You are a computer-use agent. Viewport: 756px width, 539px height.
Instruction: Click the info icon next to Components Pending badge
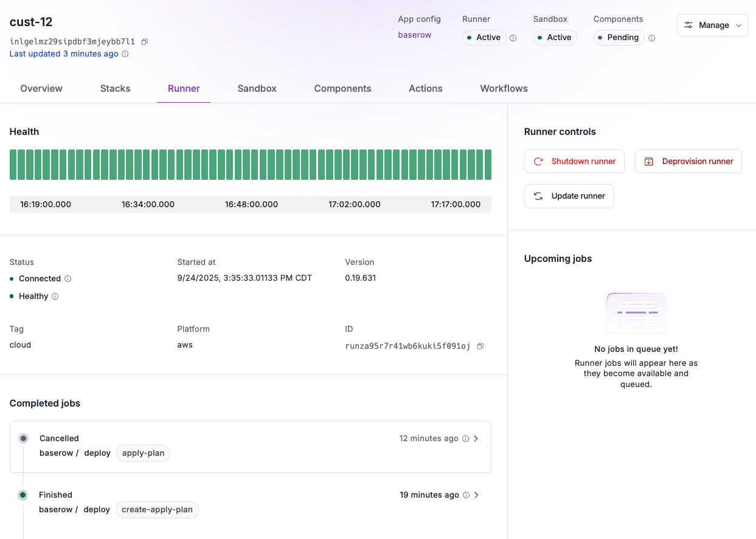(x=651, y=38)
